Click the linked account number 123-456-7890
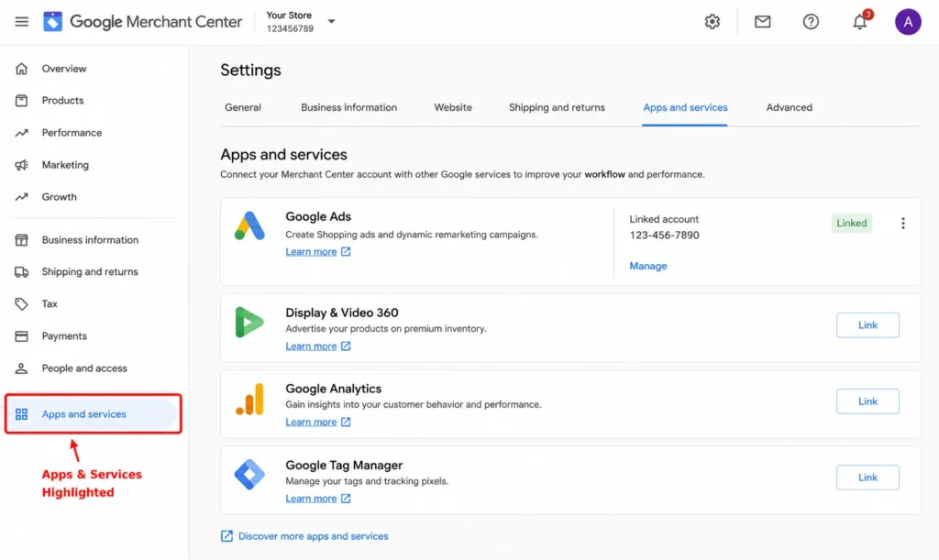939x560 pixels. (664, 236)
